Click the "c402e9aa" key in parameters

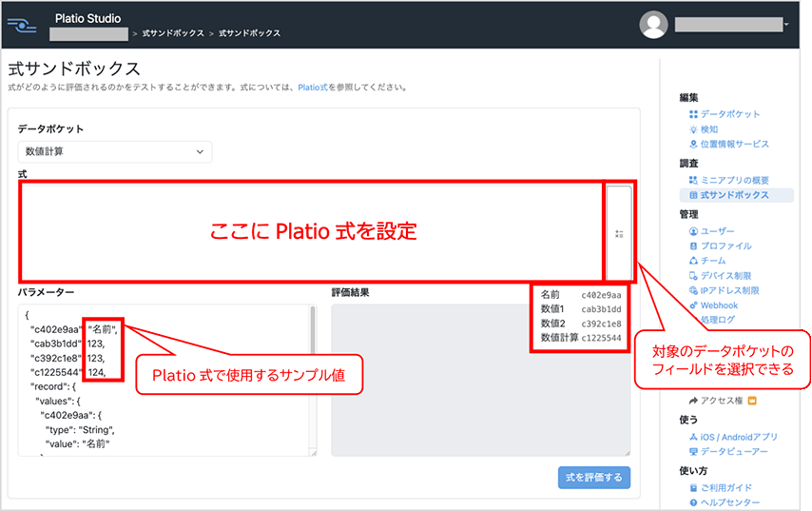[x=56, y=329]
